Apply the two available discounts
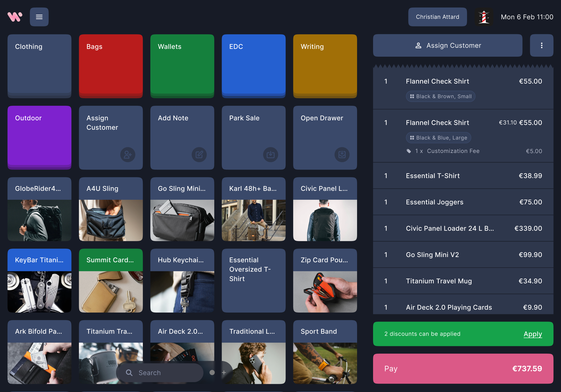The height and width of the screenshot is (392, 561). (532, 334)
